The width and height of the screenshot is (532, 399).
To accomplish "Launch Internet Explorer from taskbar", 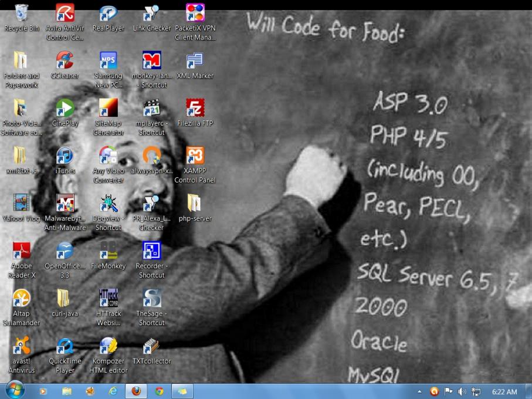I will click(x=113, y=391).
